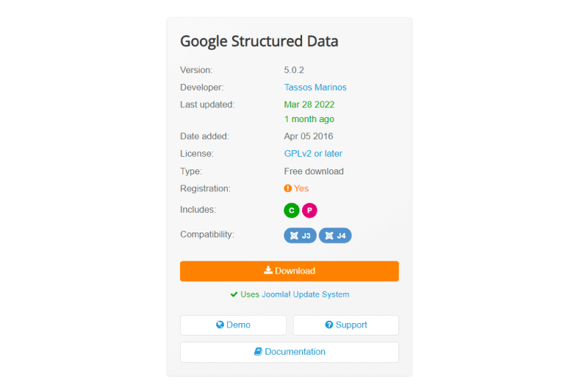Select the J4 compatibility badge
588x390 pixels.
335,235
